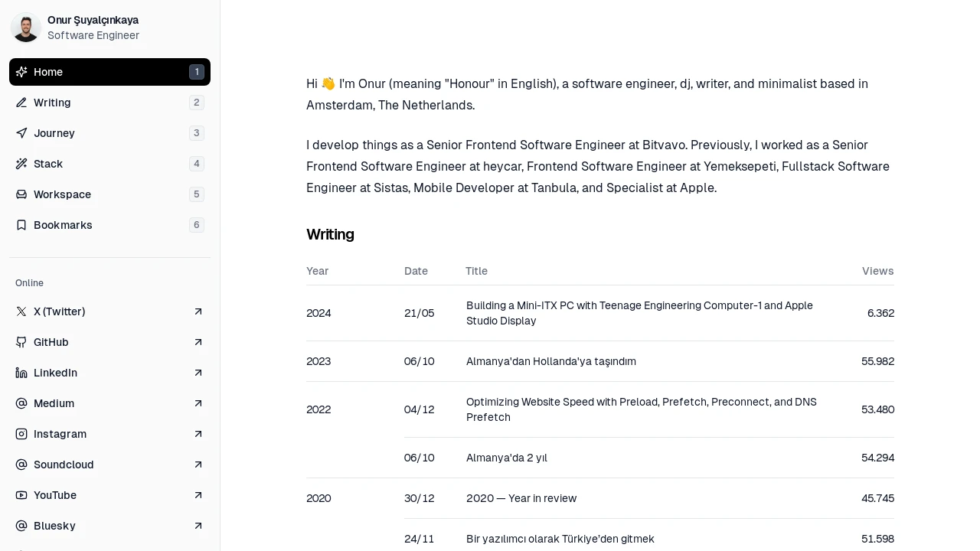Click the X (Twitter) logo icon
Image resolution: width=980 pixels, height=551 pixels.
[x=21, y=311]
